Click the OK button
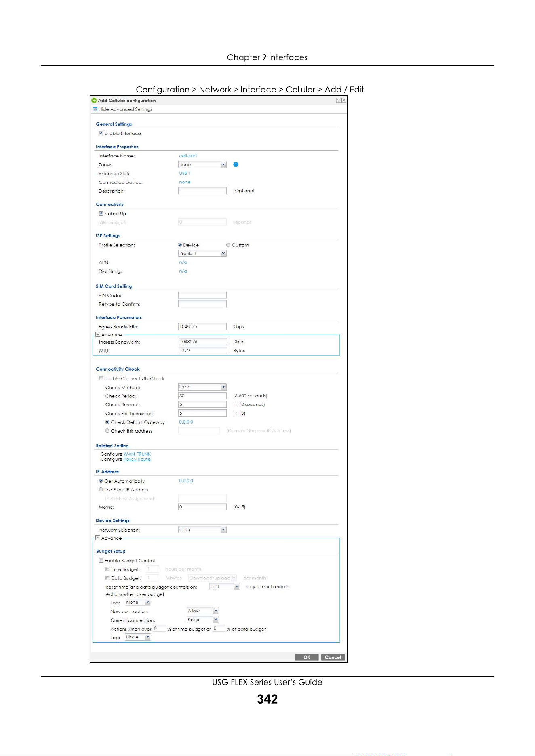This screenshot has width=535, height=756. point(307,657)
